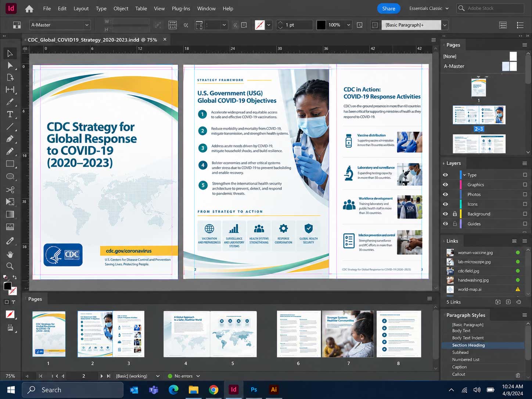Screen dimensions: 532x399
Task: Open the Object menu
Action: click(x=121, y=8)
